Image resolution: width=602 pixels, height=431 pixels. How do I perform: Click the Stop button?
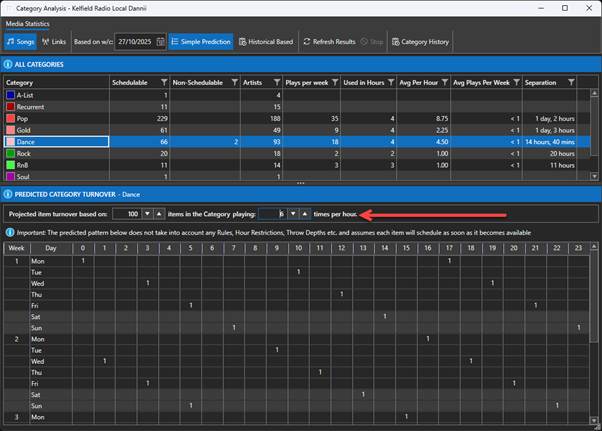[x=372, y=42]
